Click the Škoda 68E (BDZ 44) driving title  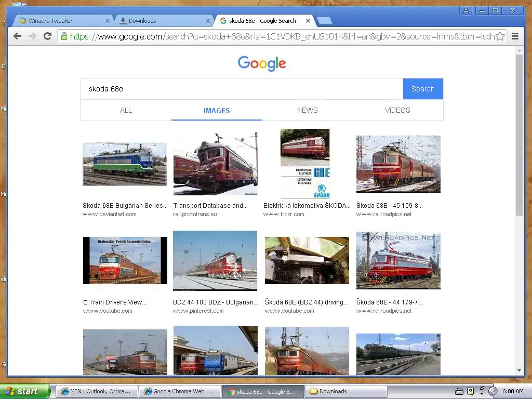[x=307, y=302]
